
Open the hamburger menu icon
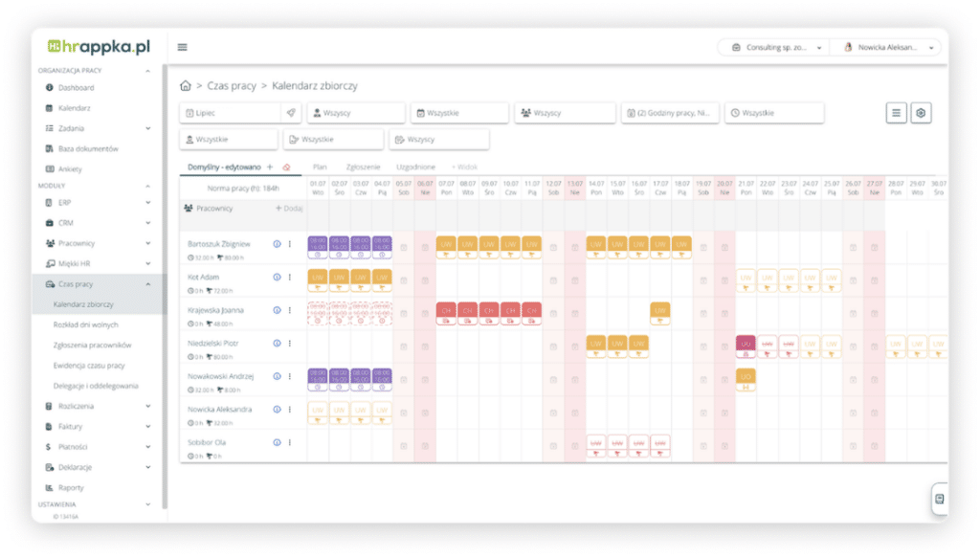(x=182, y=47)
